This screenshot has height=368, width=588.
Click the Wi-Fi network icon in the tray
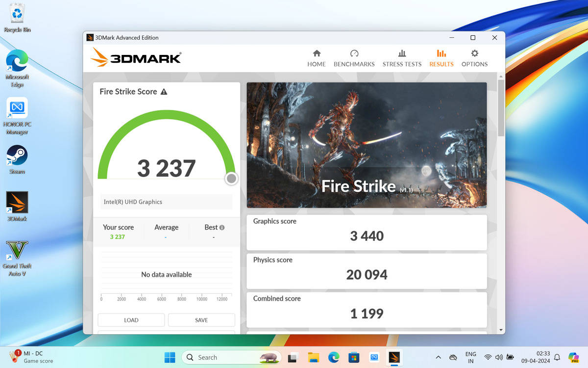(488, 357)
